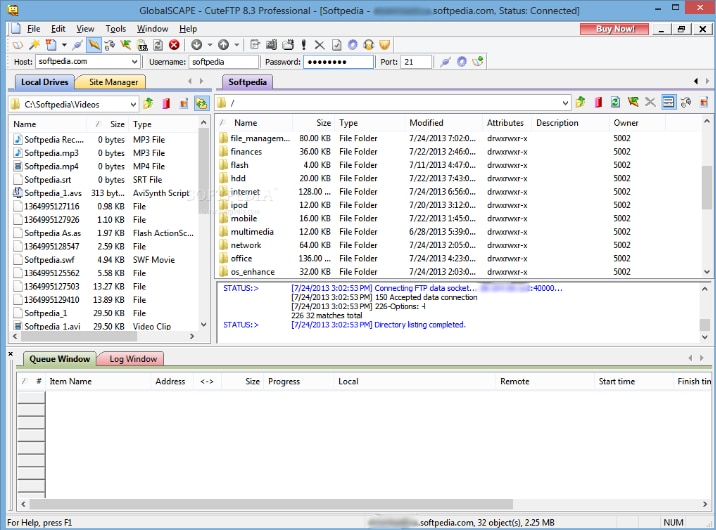Go up one folder in remote Softpedia pane

[580, 102]
